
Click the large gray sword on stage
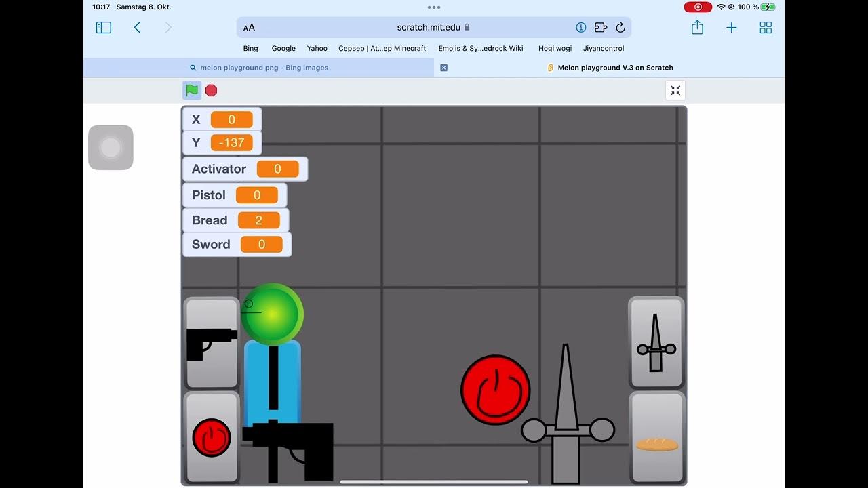point(566,415)
